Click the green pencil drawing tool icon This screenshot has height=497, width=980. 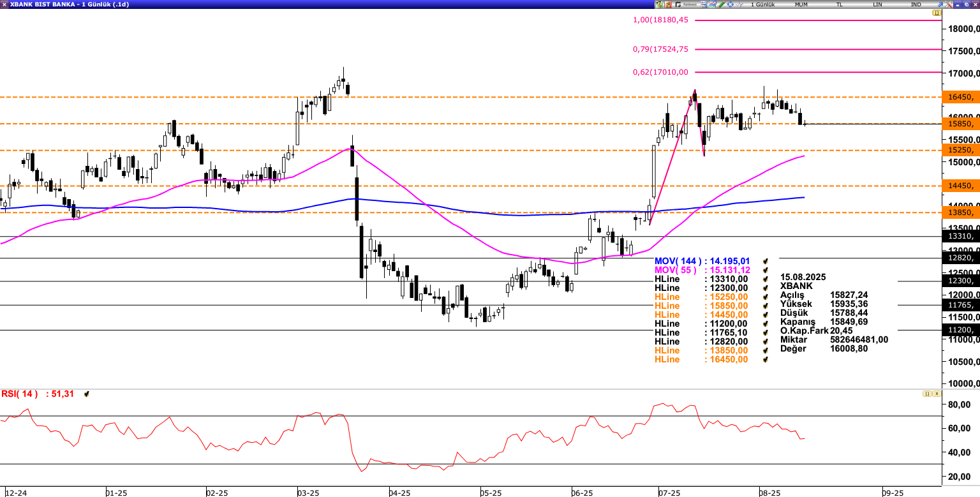pyautogui.click(x=721, y=4)
